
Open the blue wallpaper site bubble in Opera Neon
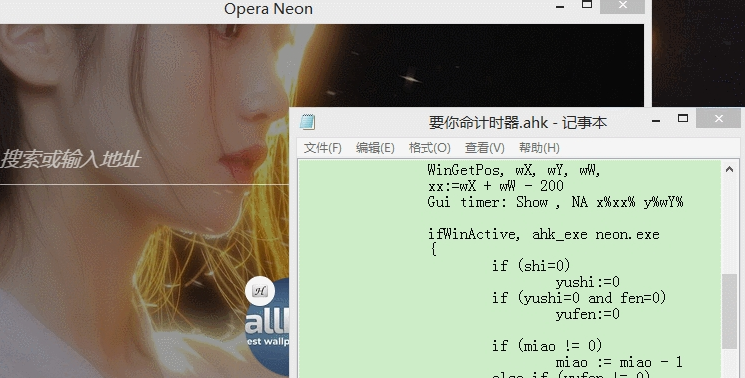click(268, 328)
